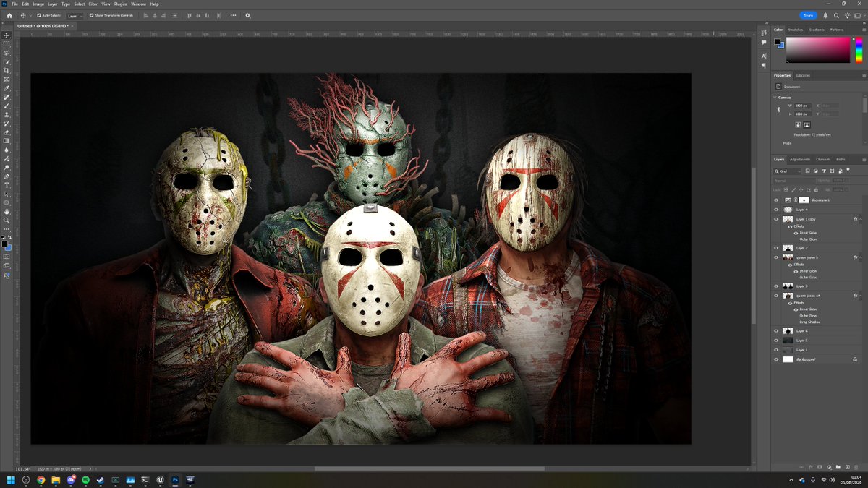The height and width of the screenshot is (488, 868).
Task: Open the Layers panel menu
Action: point(863,159)
